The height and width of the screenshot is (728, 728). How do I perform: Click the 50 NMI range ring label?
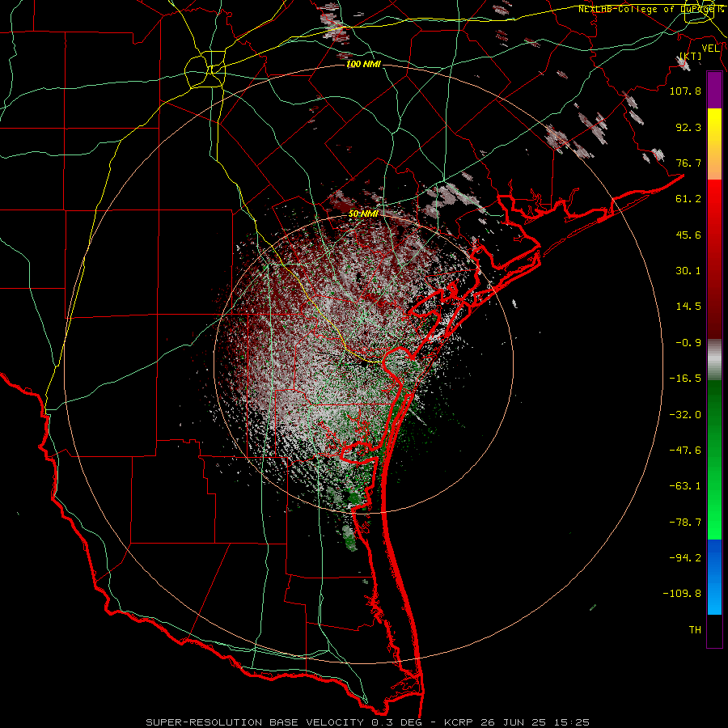pyautogui.click(x=363, y=214)
